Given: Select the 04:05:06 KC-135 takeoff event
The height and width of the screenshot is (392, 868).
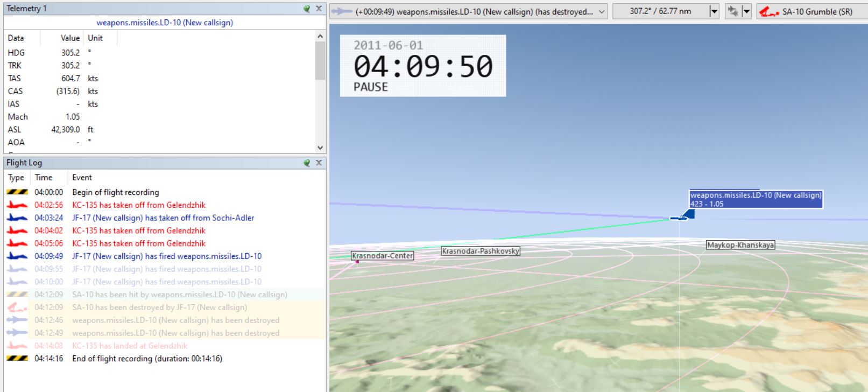Looking at the screenshot, I should pyautogui.click(x=165, y=243).
